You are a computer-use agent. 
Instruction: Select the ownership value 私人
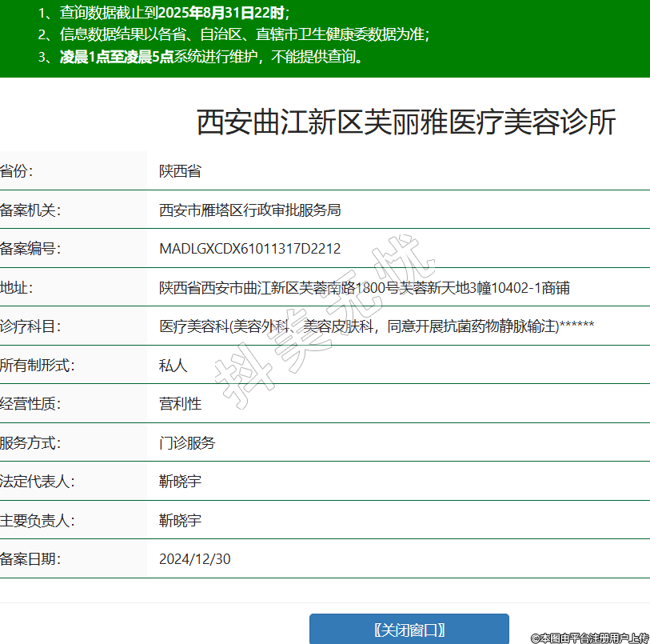coord(173,366)
